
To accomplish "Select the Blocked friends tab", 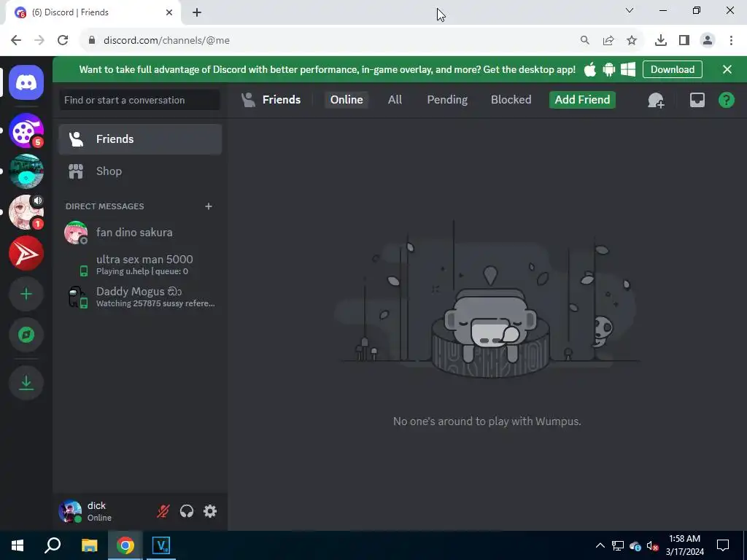I will click(511, 99).
